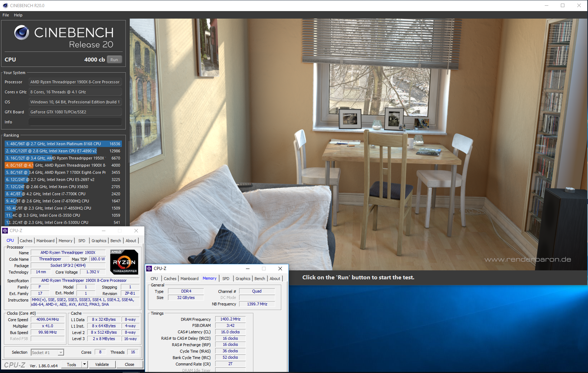The width and height of the screenshot is (588, 373).
Task: Click the DRAM Frequency value 1400.2 MHz
Action: coord(230,319)
